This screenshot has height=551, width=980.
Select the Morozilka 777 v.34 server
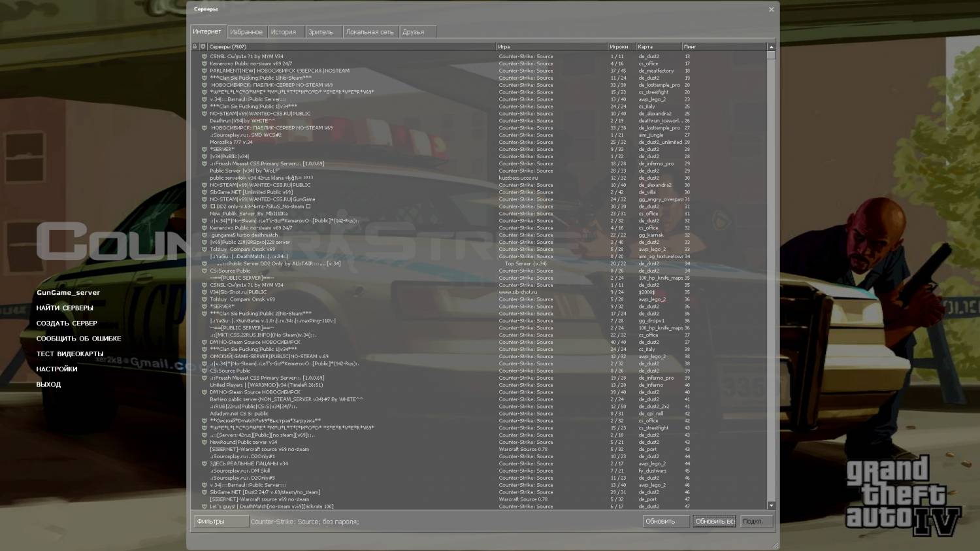479,142
